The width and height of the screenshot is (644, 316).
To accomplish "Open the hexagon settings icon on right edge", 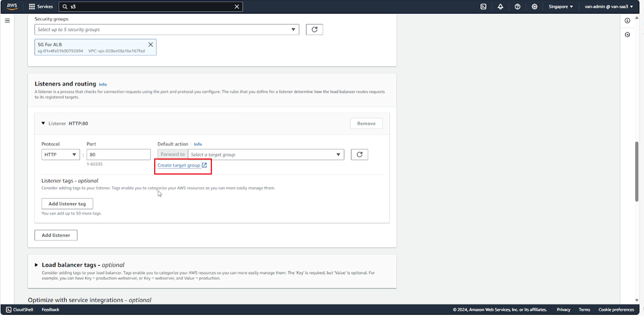I will coord(627,35).
